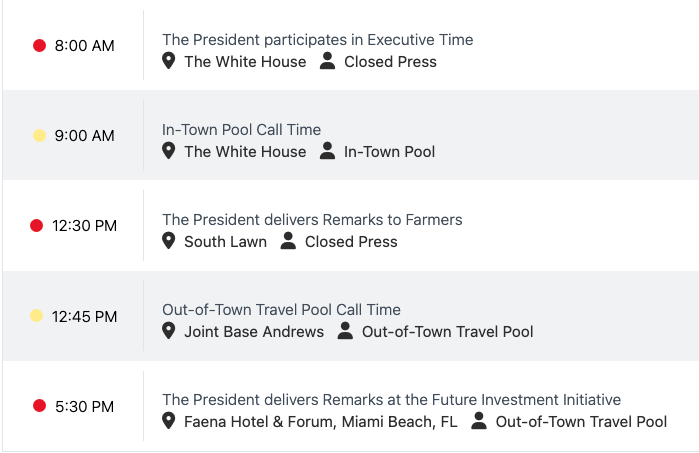Click the location pin icon beside South Lawn

169,241
